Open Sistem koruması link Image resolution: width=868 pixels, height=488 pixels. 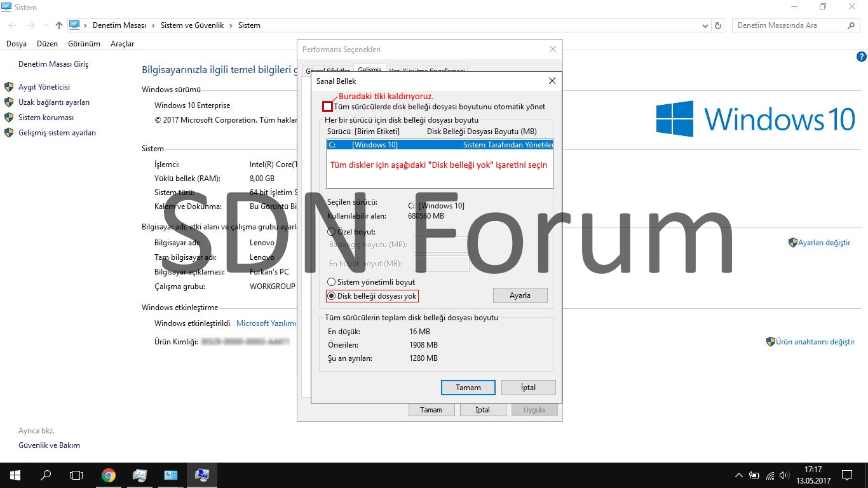click(x=46, y=118)
